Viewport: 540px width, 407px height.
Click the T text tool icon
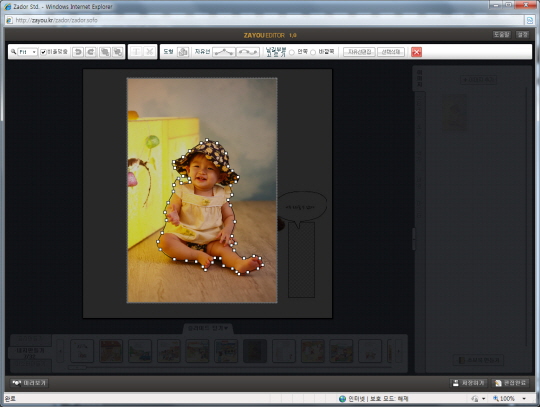coord(136,52)
